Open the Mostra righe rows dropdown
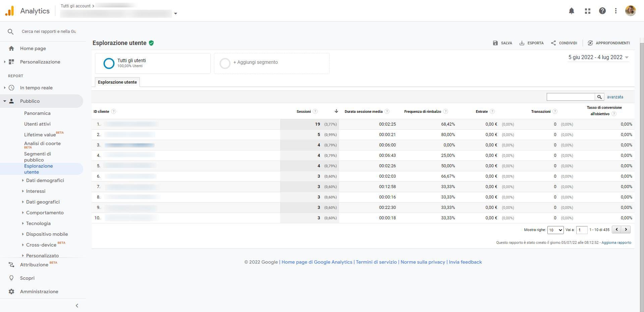The height and width of the screenshot is (312, 644). 555,230
